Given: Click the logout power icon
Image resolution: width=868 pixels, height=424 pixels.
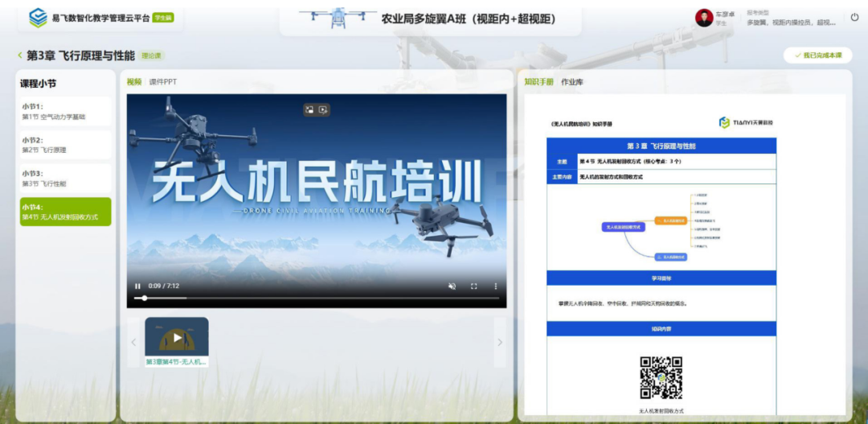Looking at the screenshot, I should pyautogui.click(x=854, y=17).
